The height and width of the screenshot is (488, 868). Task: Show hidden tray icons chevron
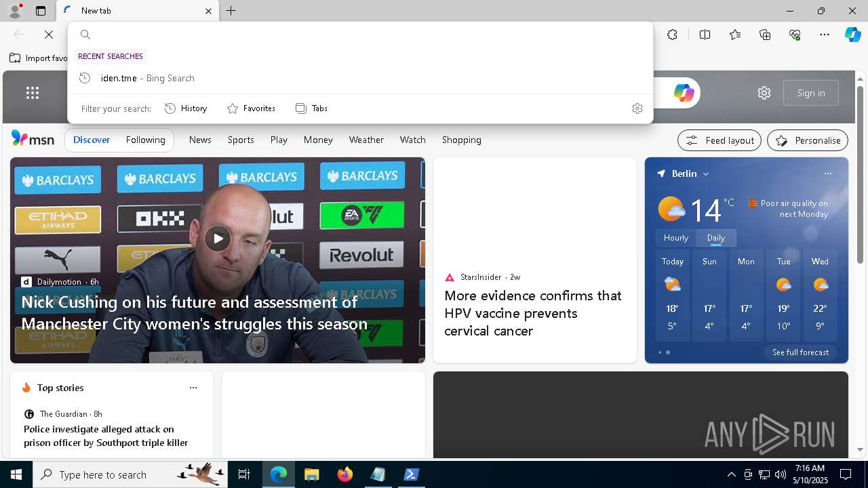[731, 474]
